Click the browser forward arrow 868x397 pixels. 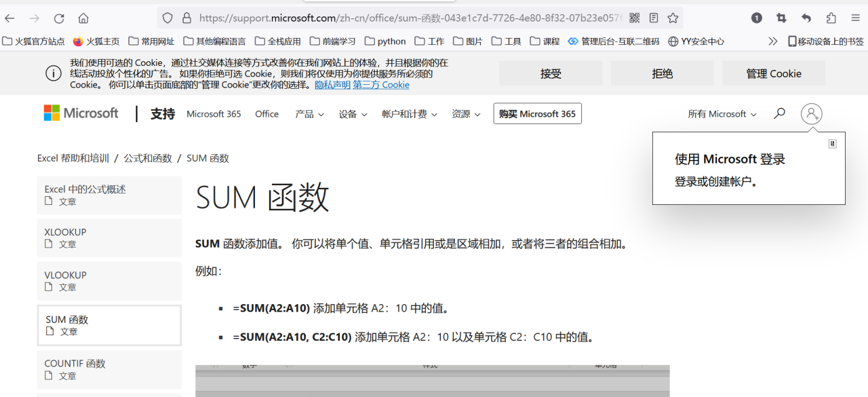(x=34, y=18)
